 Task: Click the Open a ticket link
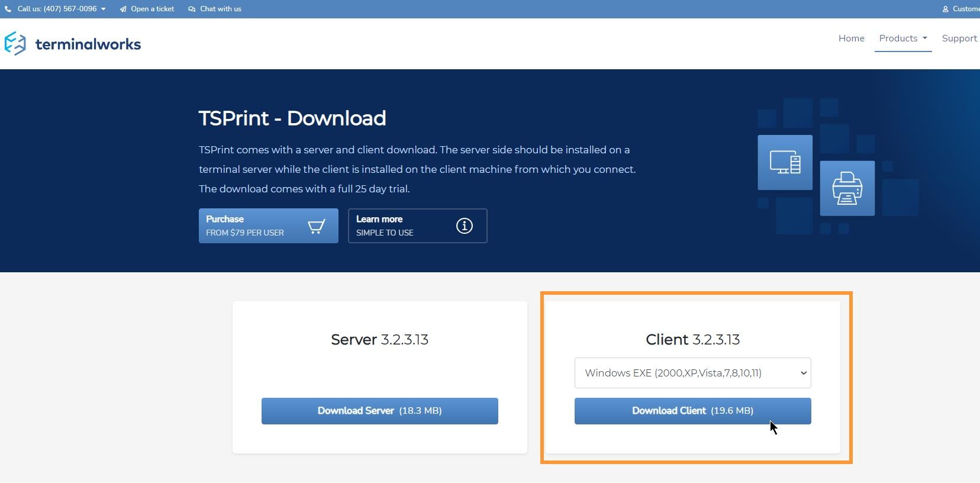[153, 9]
